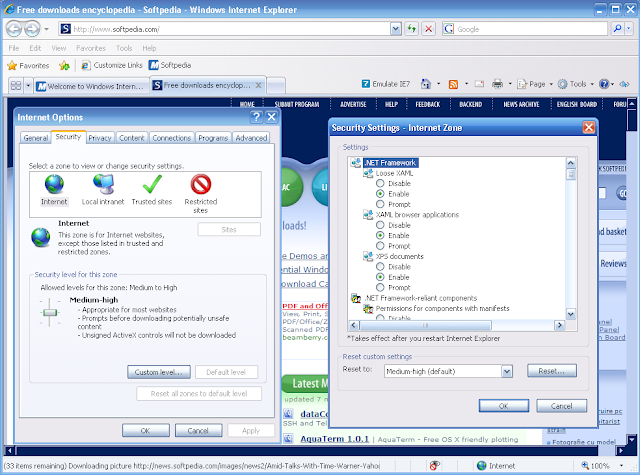Click the Add to Favorites star icon

tap(64, 65)
